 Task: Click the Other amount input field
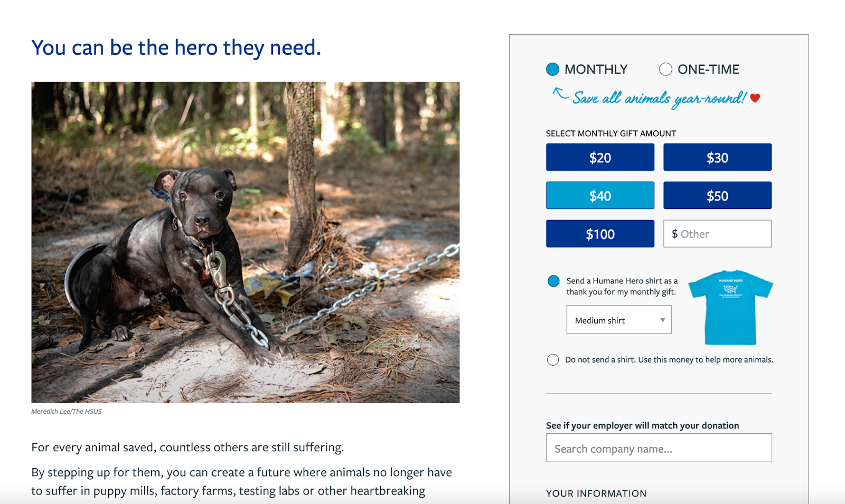pyautogui.click(x=717, y=234)
